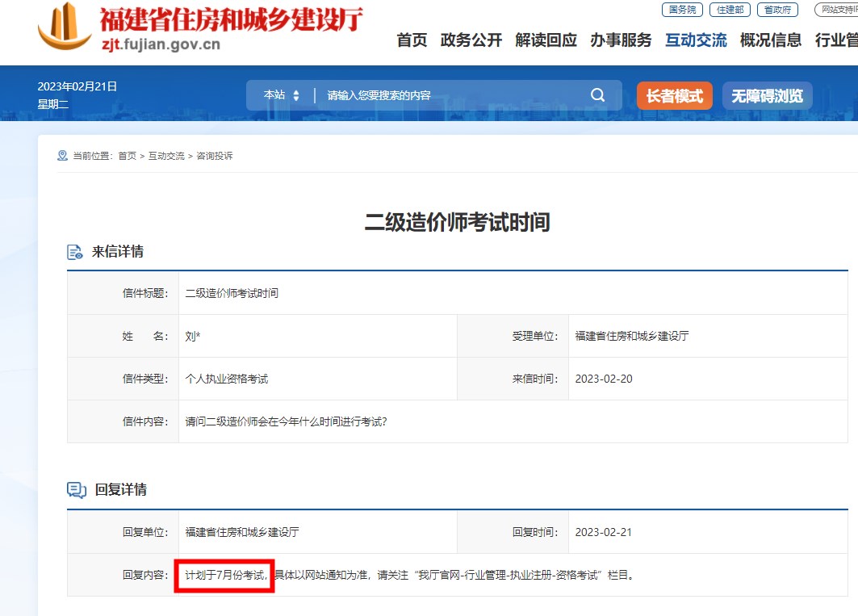
Task: Select the 互动交流 navigation tab
Action: (696, 40)
